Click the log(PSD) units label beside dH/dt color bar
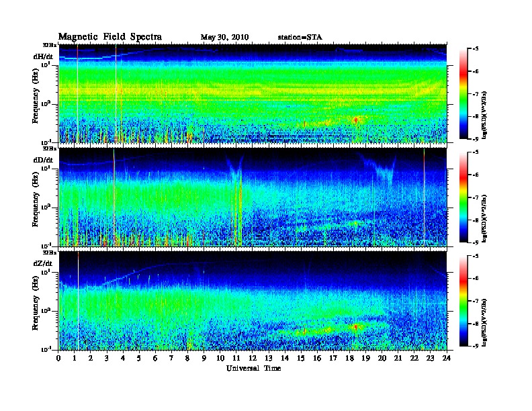Image resolution: width=532 pixels, height=411 pixels. click(x=485, y=115)
